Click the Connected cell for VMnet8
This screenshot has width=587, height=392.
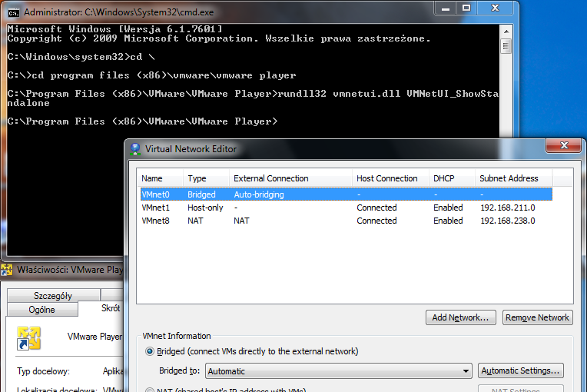[376, 221]
